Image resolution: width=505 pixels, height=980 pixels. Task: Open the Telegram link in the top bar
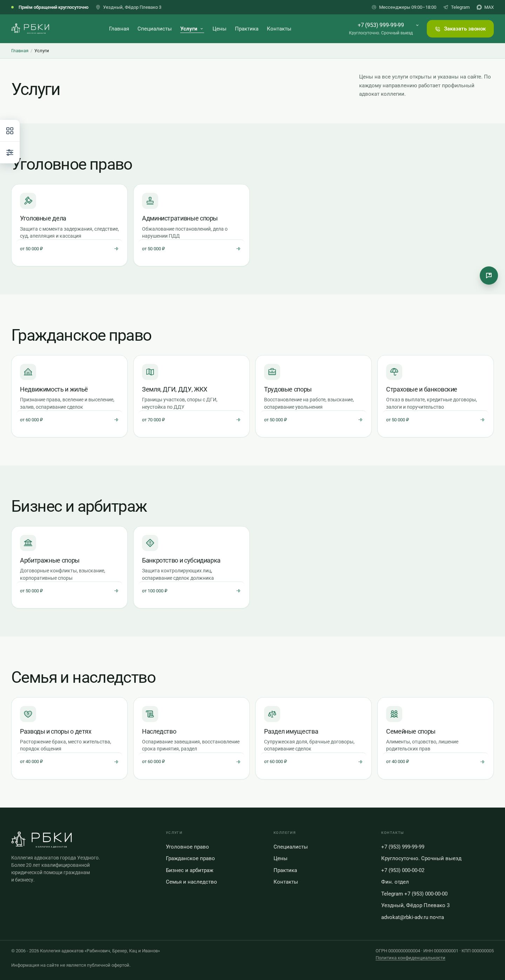pos(456,7)
